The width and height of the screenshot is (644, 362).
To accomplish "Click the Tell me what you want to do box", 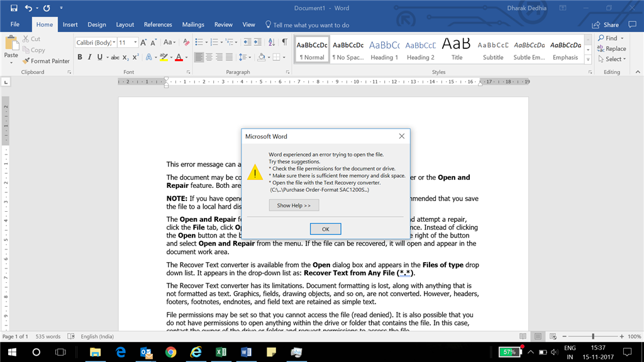I will (307, 25).
